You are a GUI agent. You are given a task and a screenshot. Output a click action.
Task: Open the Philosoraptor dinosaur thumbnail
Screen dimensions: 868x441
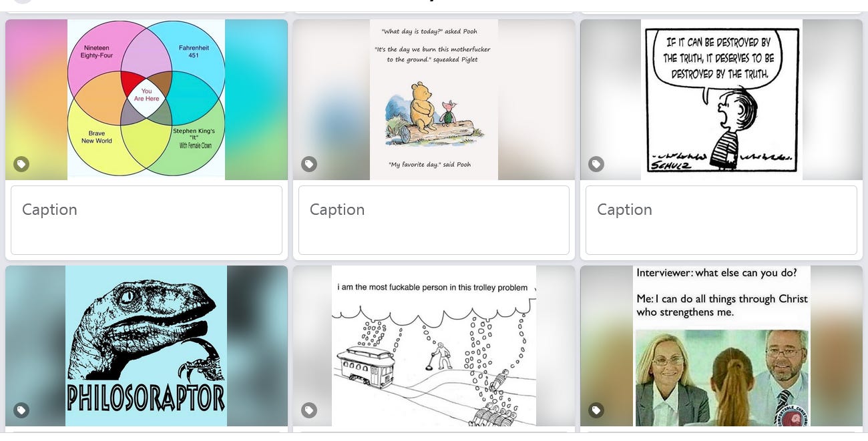[146, 346]
